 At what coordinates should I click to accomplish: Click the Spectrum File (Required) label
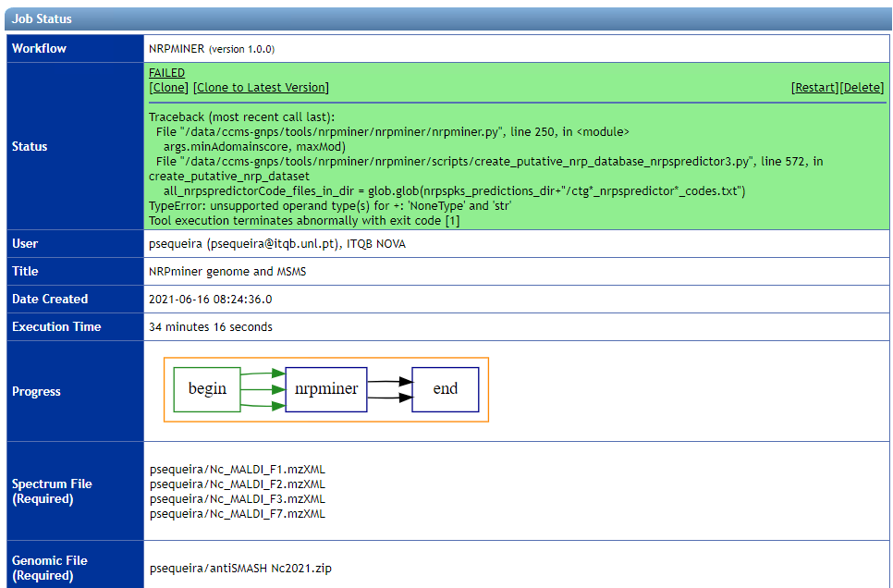click(x=52, y=491)
